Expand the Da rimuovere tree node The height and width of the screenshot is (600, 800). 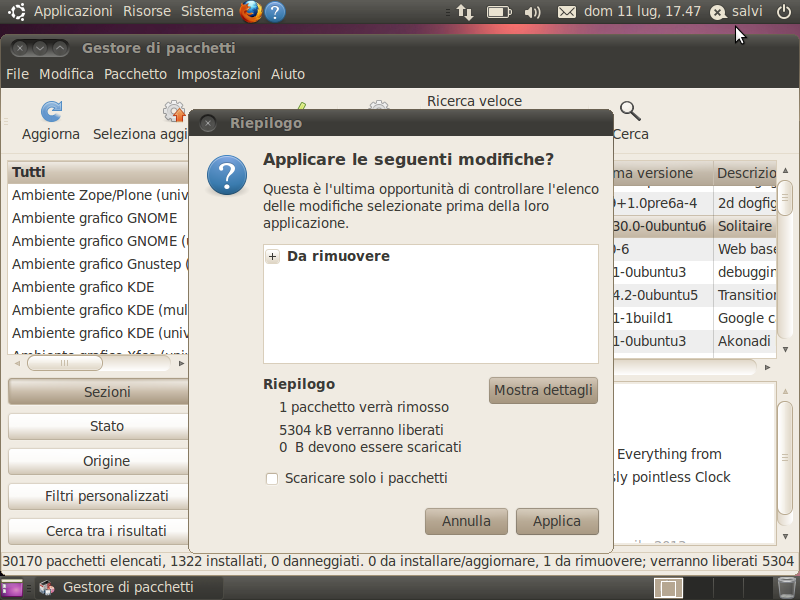(x=272, y=257)
